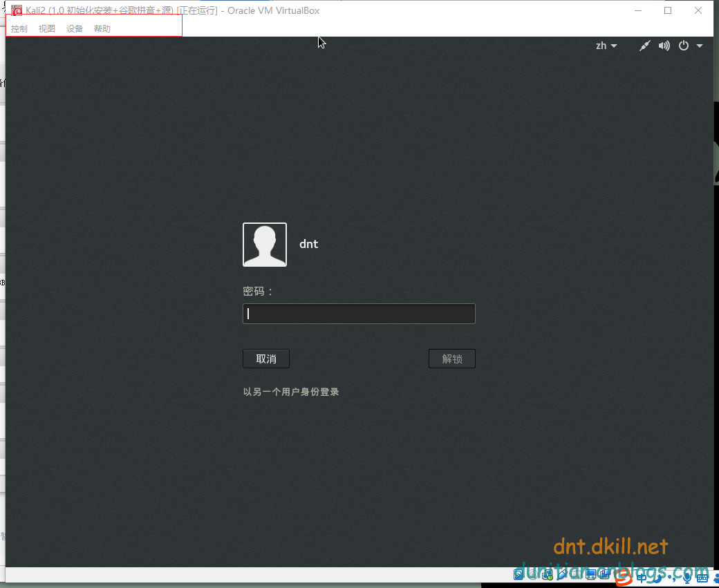Open the zh input language dropdown
719x588 pixels.
click(606, 46)
